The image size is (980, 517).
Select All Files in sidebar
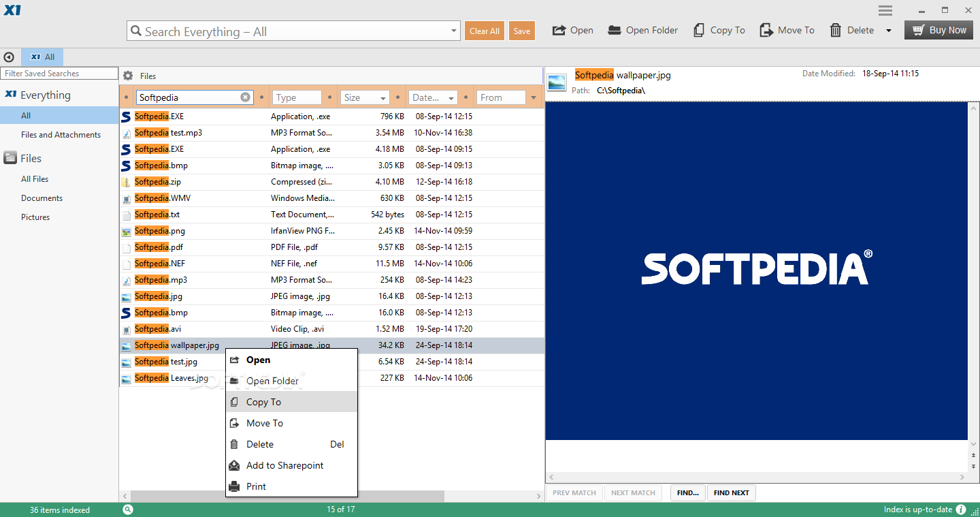click(x=35, y=179)
